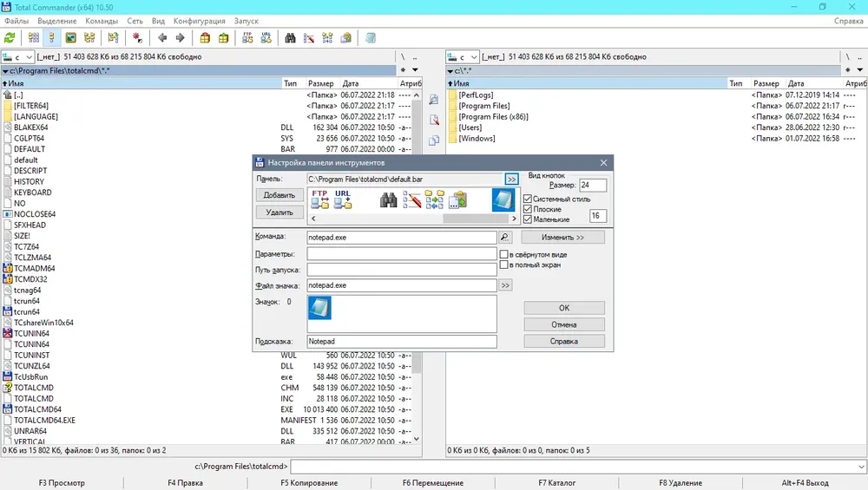Select highlighted Notepad icon in dialog preview strip
The image size is (868, 490).
503,199
